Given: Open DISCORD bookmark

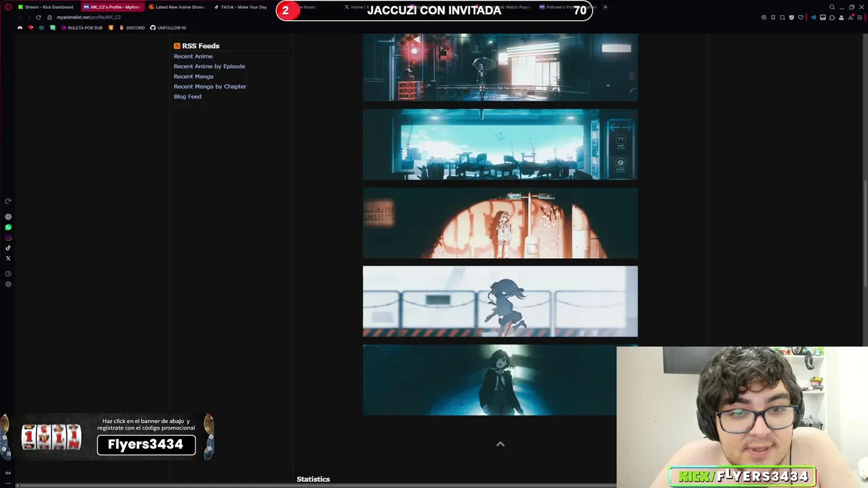Looking at the screenshot, I should (x=132, y=28).
